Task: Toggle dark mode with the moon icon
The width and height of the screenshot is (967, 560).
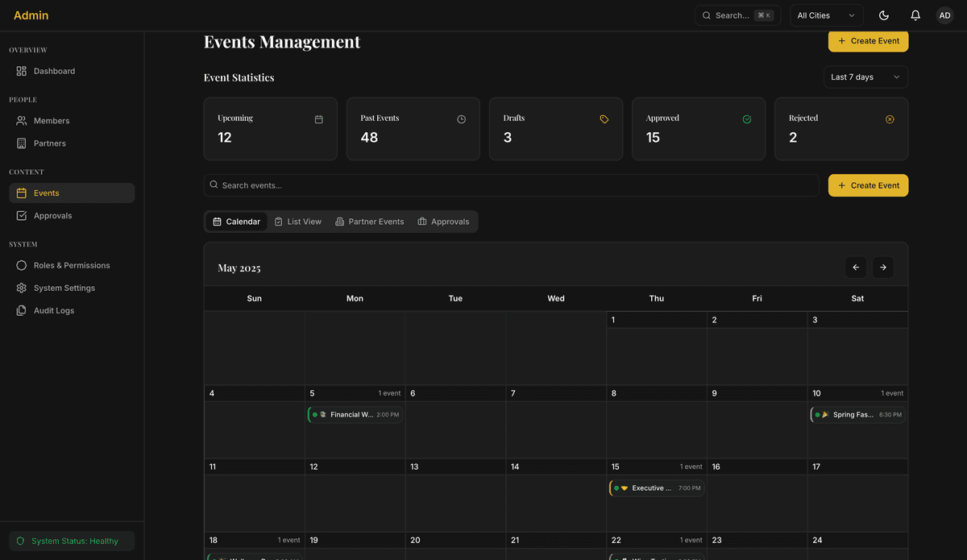Action: pos(883,15)
